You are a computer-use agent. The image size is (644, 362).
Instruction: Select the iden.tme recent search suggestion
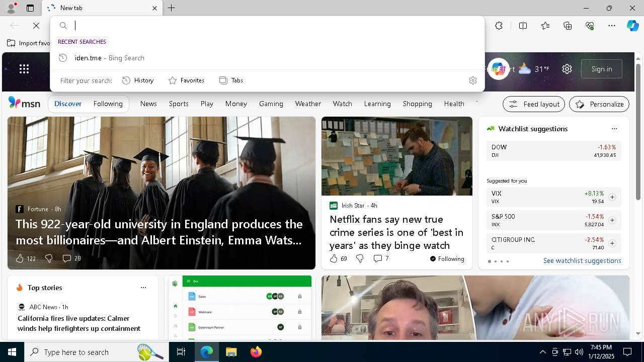point(267,58)
